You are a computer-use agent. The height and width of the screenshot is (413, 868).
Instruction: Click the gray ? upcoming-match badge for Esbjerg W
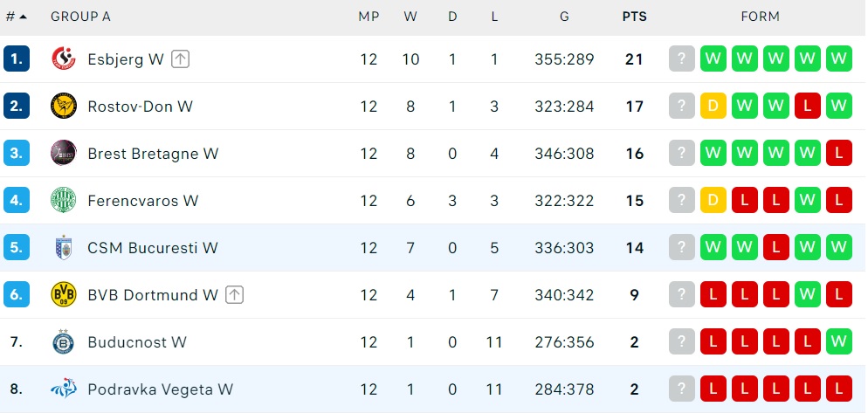pos(681,59)
